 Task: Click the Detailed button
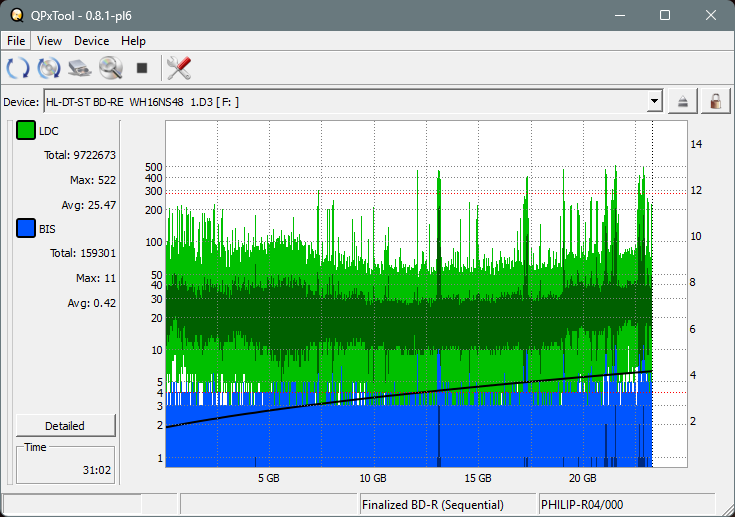[x=65, y=425]
